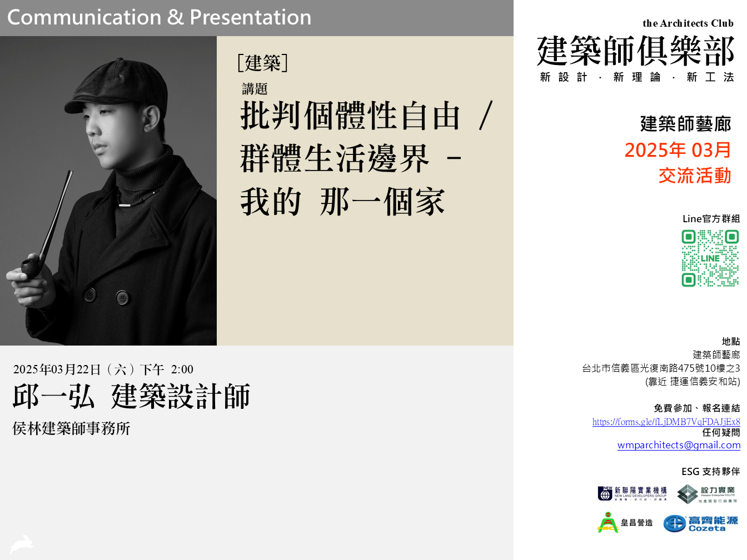747x560 pixels.
Task: Click the 建築師俱樂部 Architects Club logo
Action: tap(635, 51)
